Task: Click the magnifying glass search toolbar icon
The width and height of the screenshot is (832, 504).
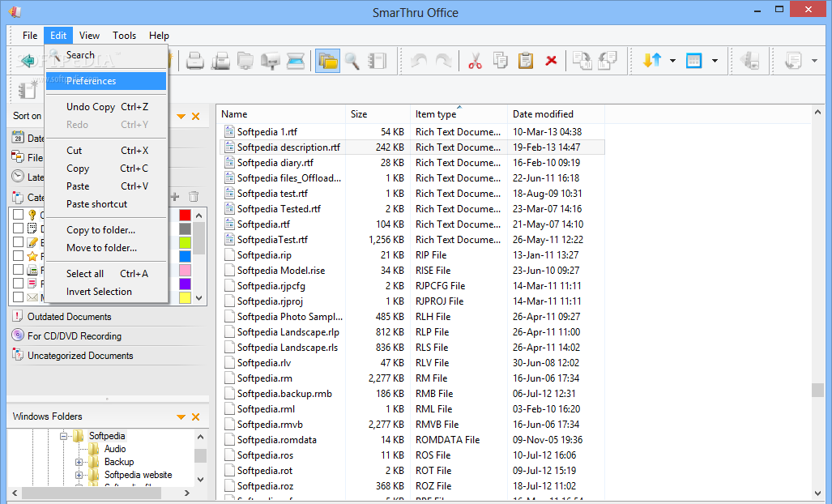Action: [352, 61]
